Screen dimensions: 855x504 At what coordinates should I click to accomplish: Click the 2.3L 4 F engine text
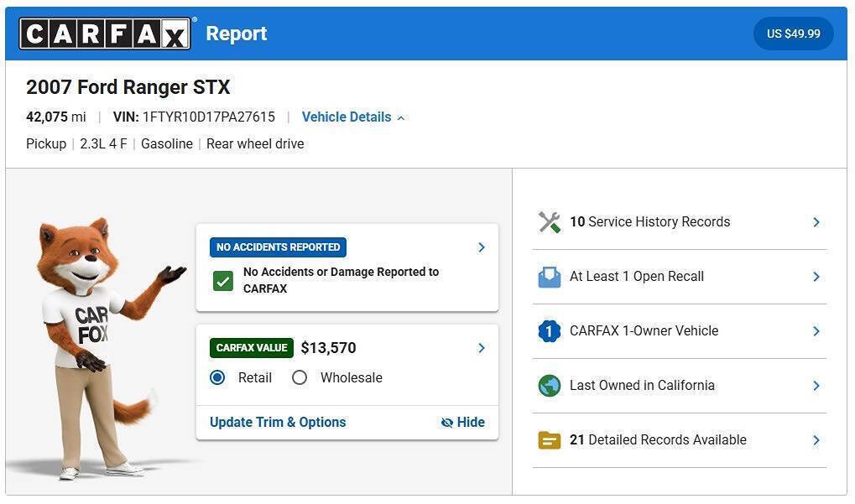pyautogui.click(x=103, y=144)
